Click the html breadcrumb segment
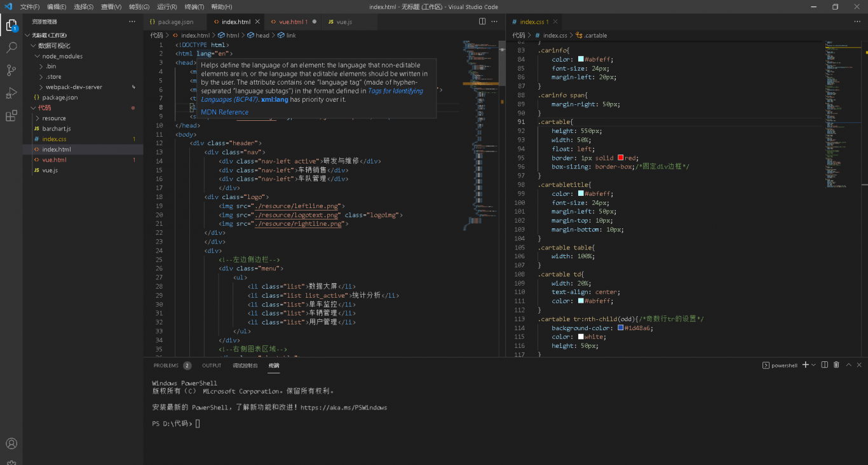The height and width of the screenshot is (465, 868). 229,36
